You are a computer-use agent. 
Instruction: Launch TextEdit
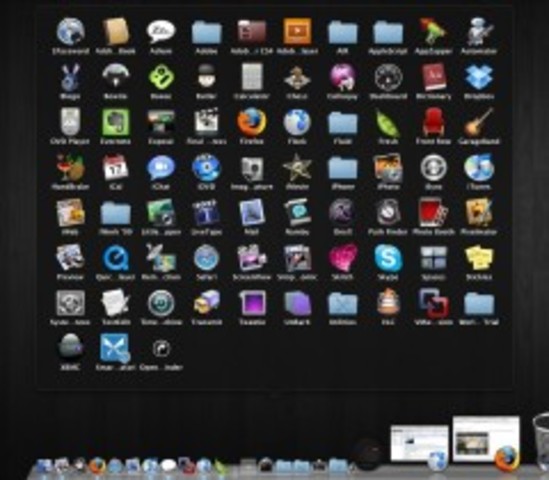[116, 303]
